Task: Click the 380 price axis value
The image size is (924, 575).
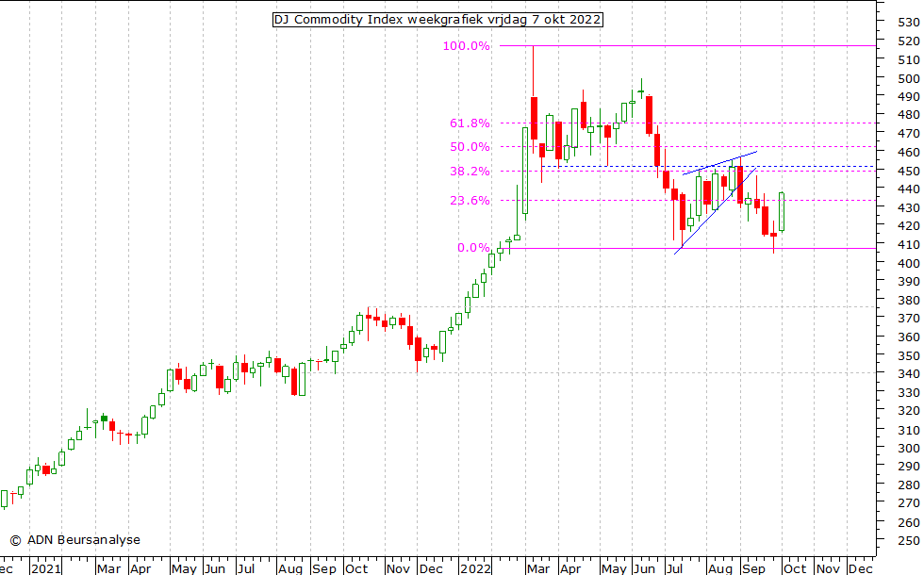Action: coord(909,300)
